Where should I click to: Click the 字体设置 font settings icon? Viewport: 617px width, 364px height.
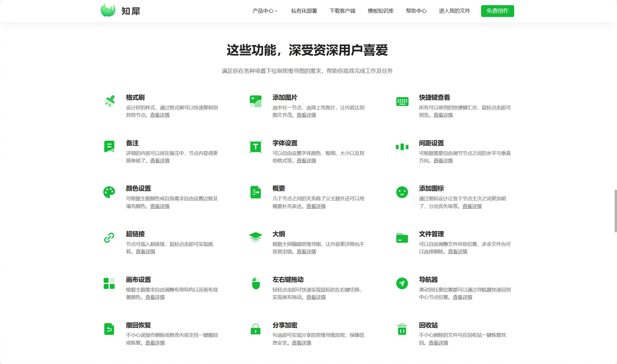click(256, 146)
